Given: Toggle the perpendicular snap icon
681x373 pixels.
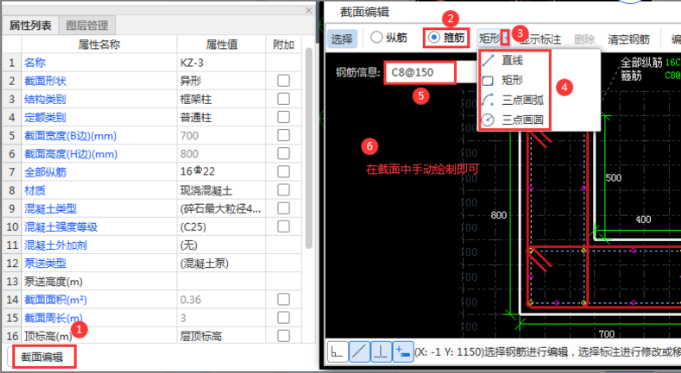Looking at the screenshot, I should click(381, 352).
